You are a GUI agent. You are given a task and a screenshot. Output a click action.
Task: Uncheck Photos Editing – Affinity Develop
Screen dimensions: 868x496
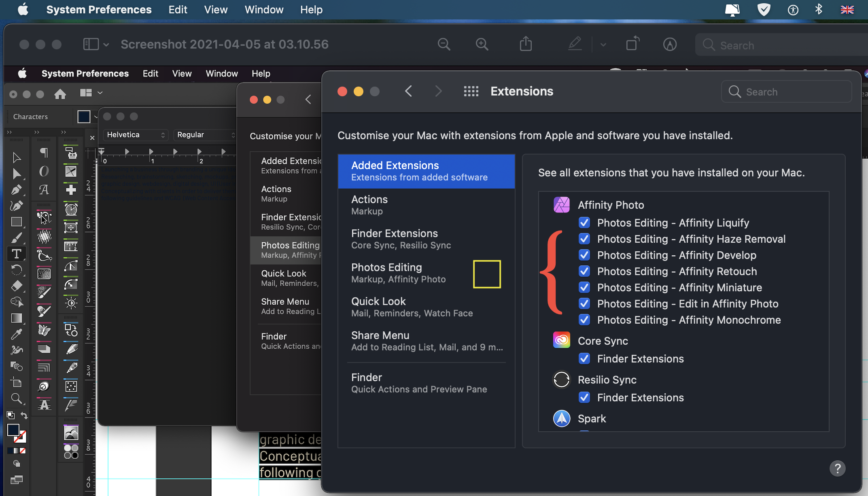point(584,255)
